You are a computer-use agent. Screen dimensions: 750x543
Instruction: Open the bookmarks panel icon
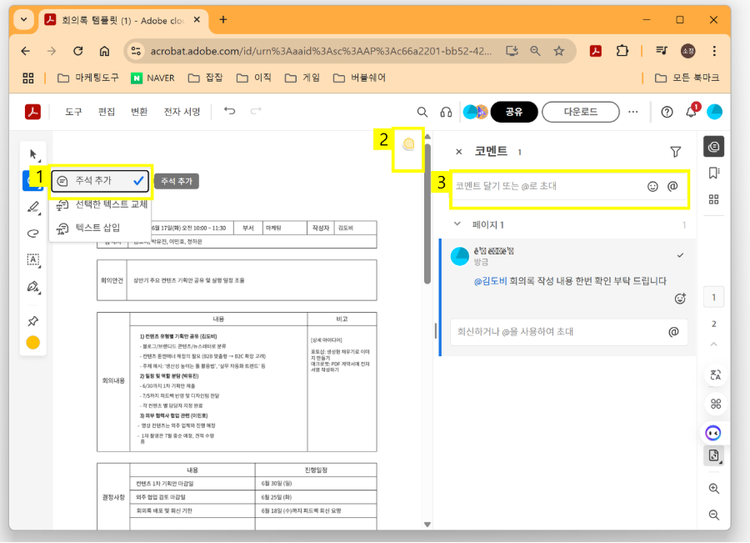(714, 173)
